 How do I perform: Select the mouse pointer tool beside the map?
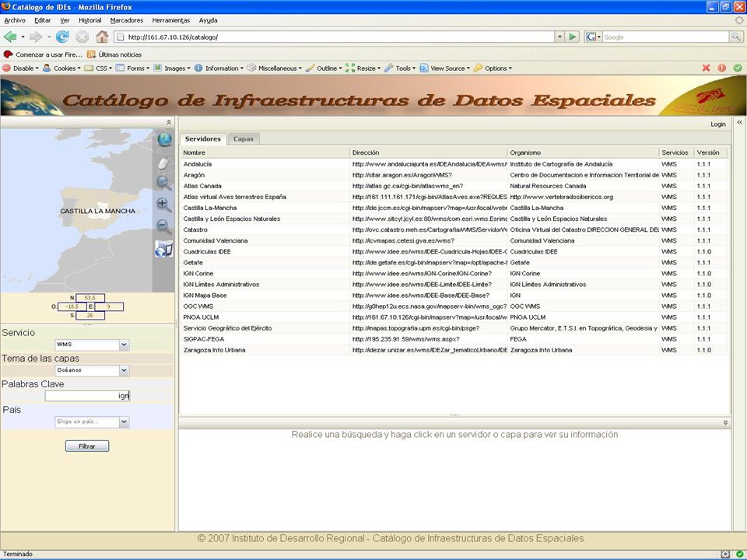tap(163, 164)
